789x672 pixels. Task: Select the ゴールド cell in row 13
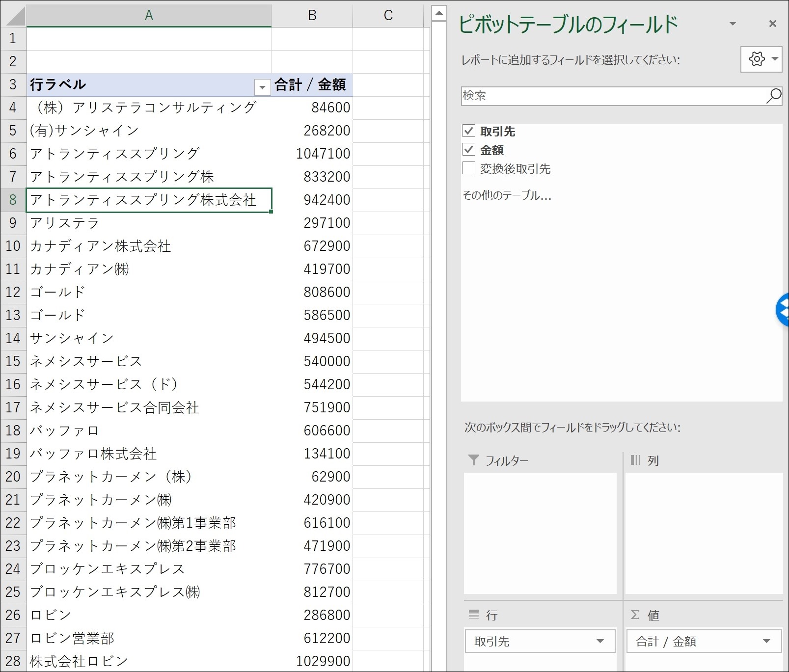pos(149,315)
